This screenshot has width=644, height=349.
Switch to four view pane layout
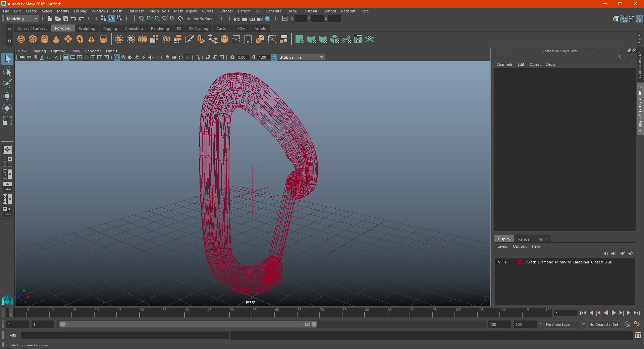pos(7,162)
